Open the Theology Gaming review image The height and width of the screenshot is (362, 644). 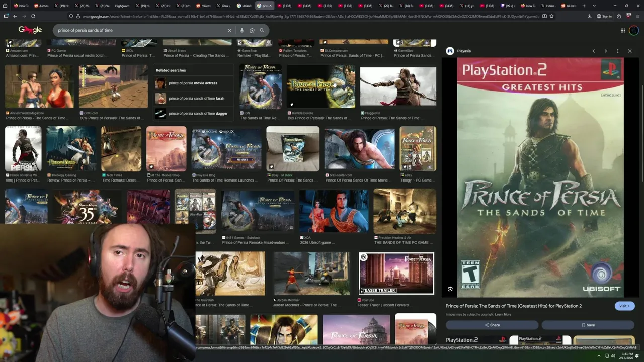pos(71,149)
